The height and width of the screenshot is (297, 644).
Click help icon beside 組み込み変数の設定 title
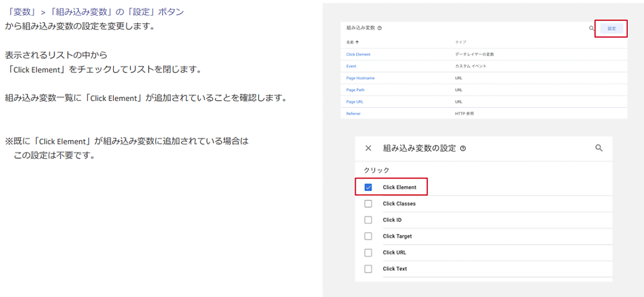click(x=463, y=149)
